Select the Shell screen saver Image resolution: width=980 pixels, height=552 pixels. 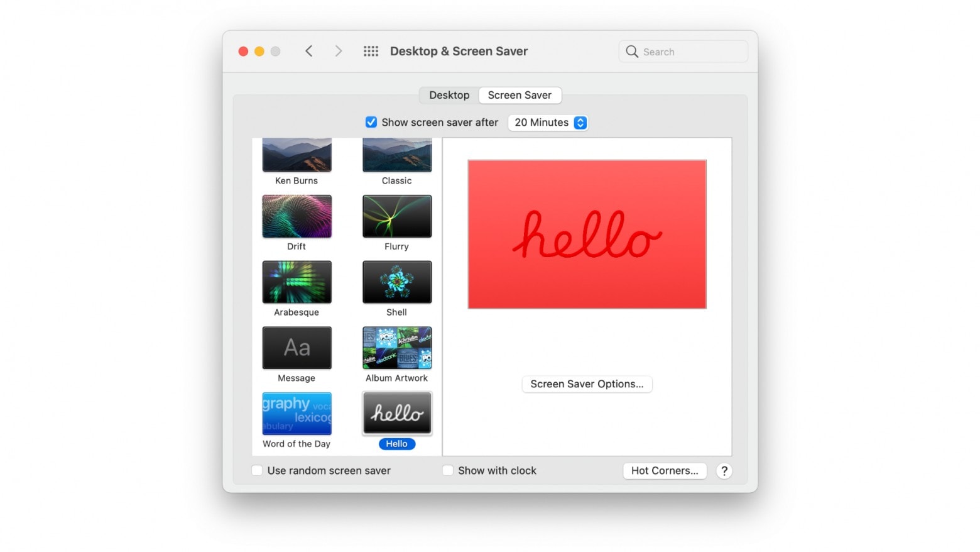click(396, 282)
